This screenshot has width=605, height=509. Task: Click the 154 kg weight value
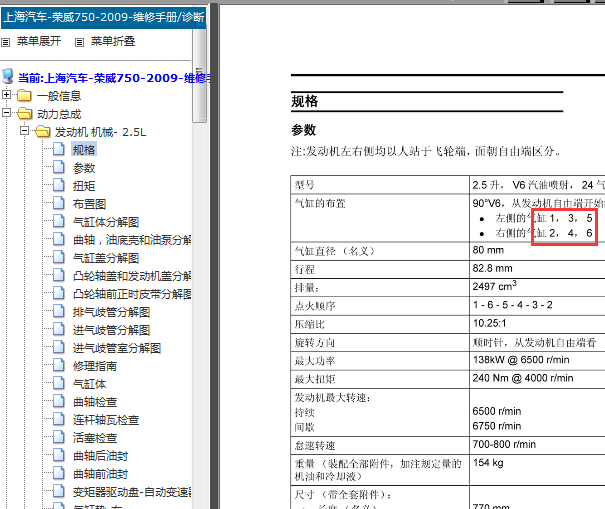(488, 462)
